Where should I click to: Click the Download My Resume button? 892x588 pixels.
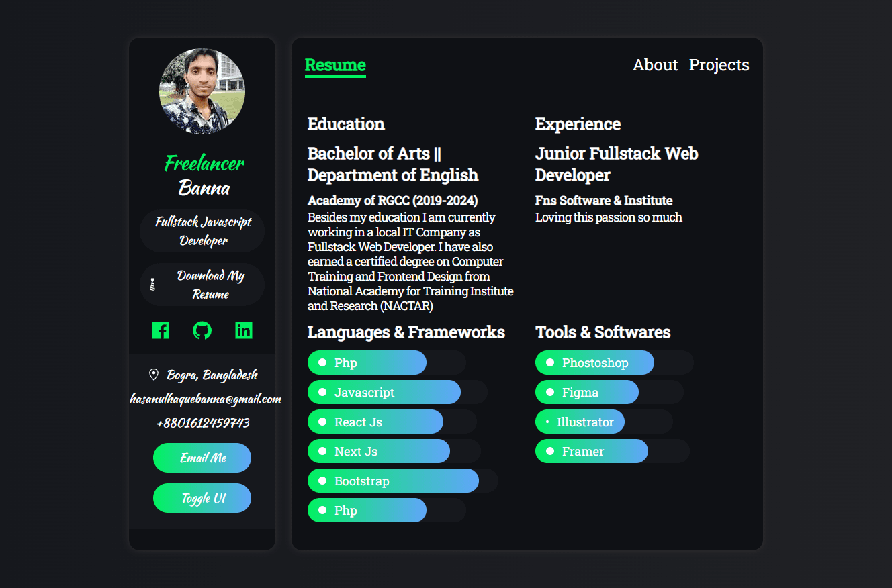click(x=202, y=285)
